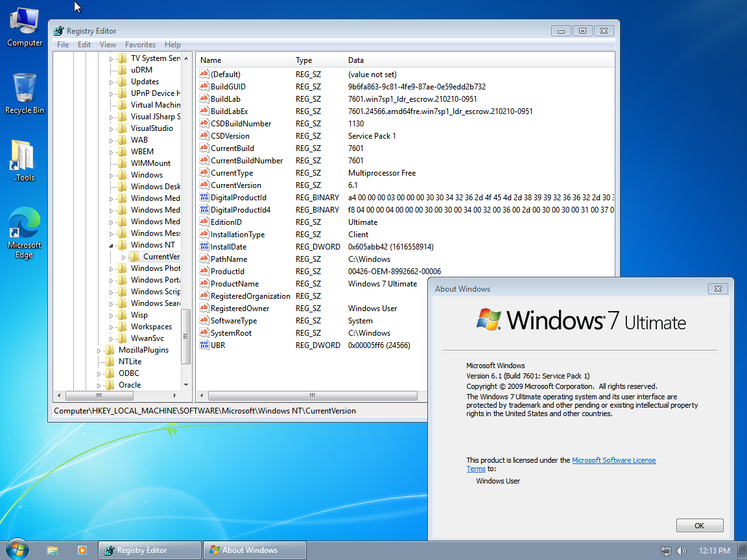Open the Recycle Bin desktop icon
747x560 pixels.
point(24,94)
